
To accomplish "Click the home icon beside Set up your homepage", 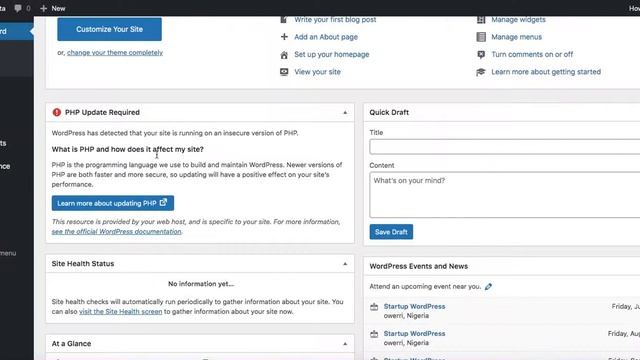I will pos(284,55).
